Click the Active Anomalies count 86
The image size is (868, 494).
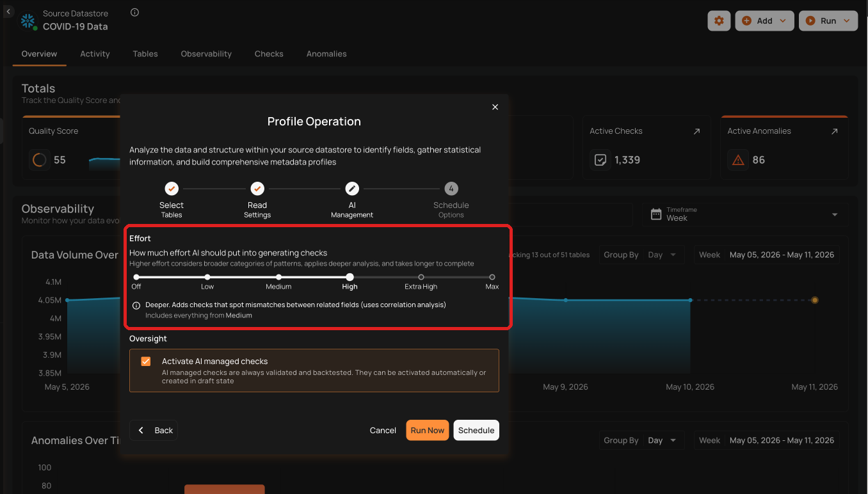(x=759, y=160)
